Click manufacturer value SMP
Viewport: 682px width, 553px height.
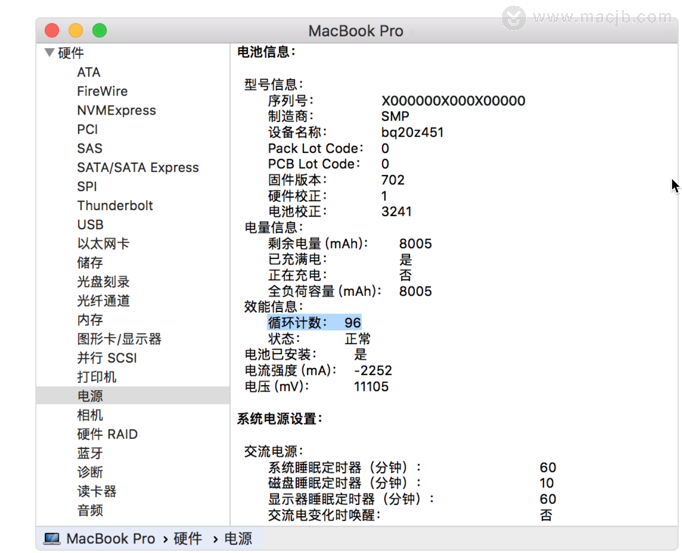395,117
